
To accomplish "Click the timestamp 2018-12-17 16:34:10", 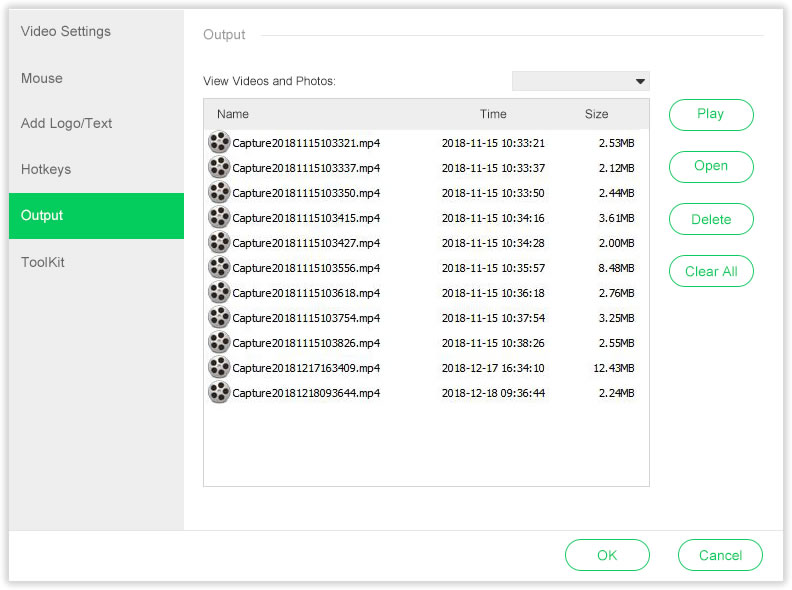I will point(493,368).
